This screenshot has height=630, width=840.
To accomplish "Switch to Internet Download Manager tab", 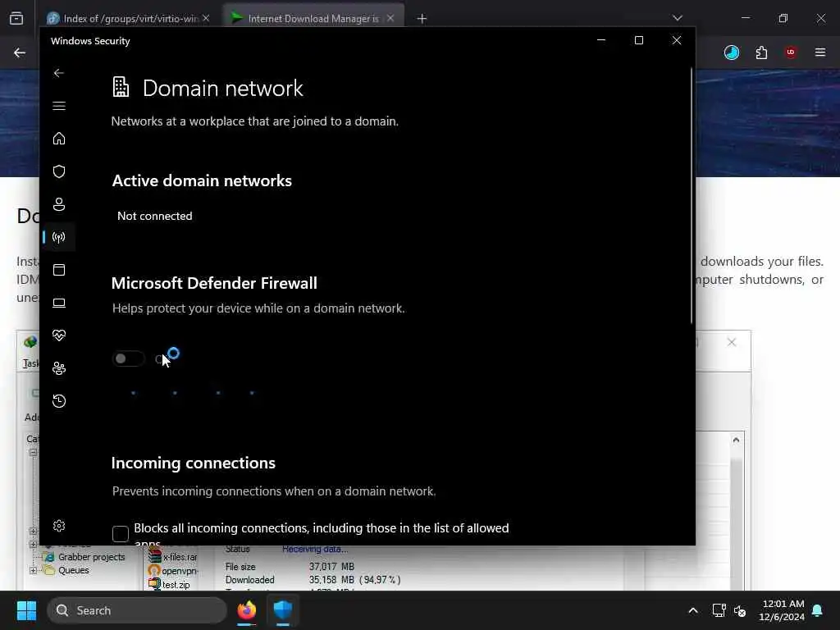I will [313, 18].
